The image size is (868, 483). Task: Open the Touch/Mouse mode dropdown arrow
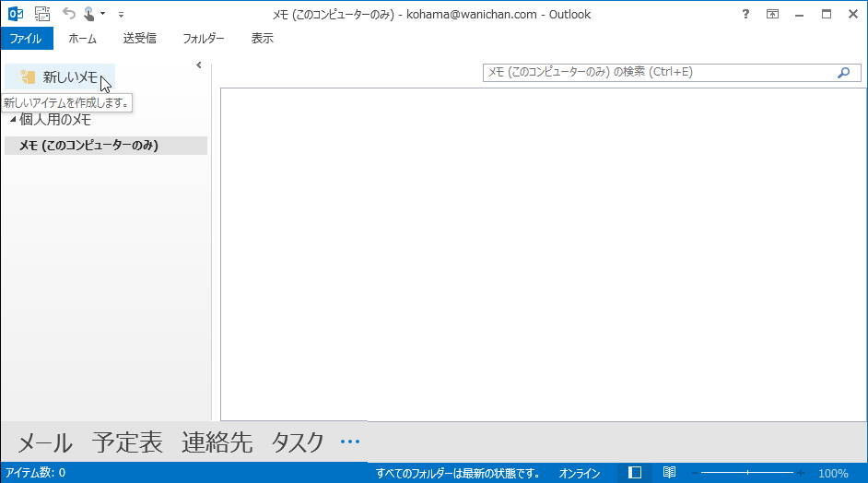click(102, 14)
